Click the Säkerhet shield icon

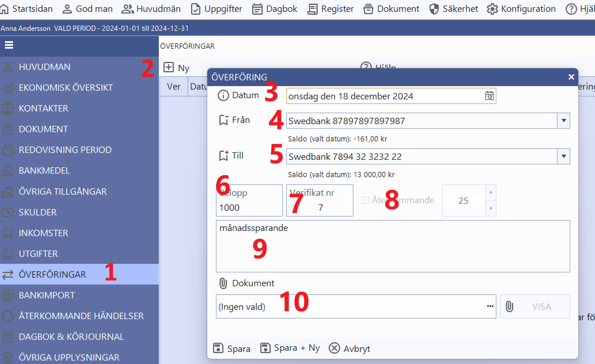pos(434,9)
